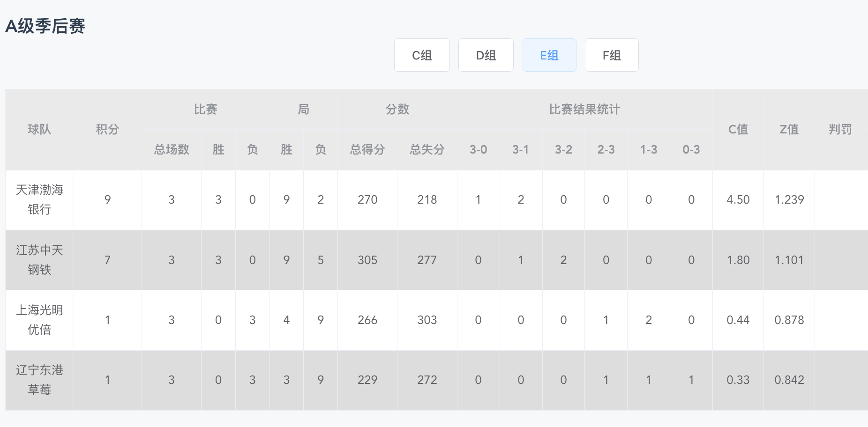Click the 天津渤海银行 team name

[x=39, y=199]
